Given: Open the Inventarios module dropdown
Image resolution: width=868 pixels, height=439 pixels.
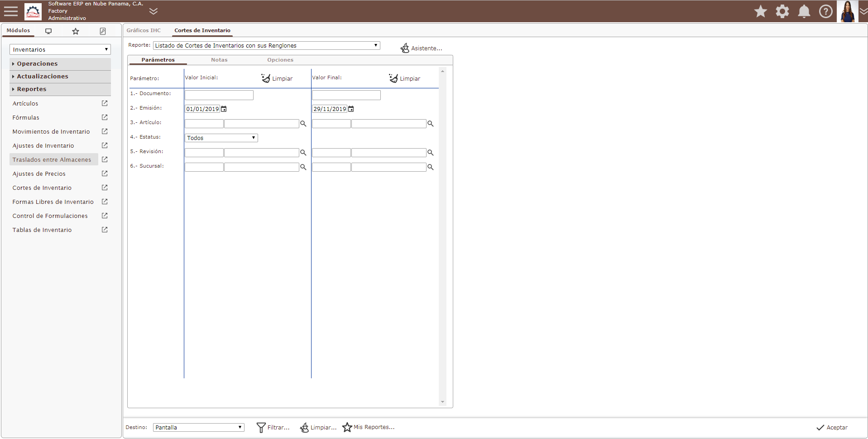Looking at the screenshot, I should [x=60, y=49].
